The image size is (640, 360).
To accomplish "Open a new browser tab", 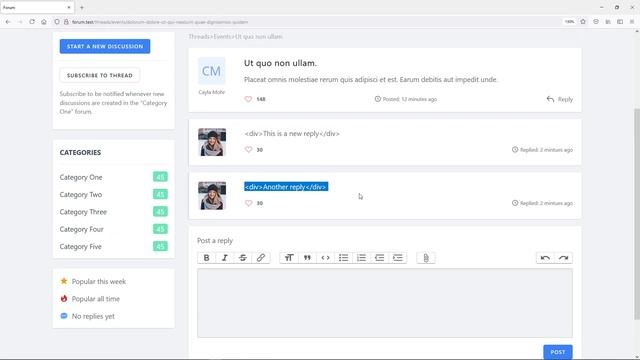I will [82, 7].
